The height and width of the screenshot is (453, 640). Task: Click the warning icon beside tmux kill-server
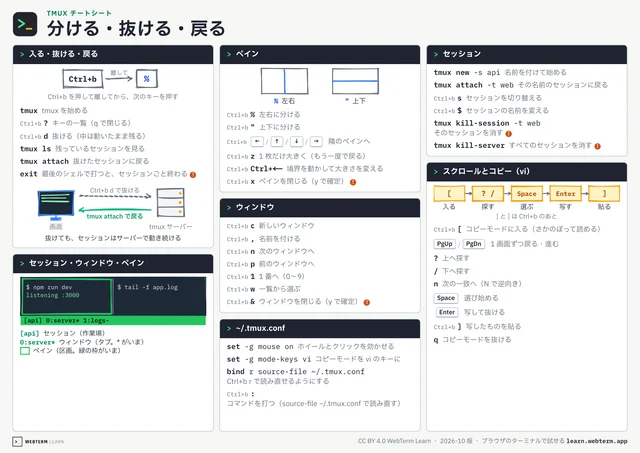pyautogui.click(x=598, y=146)
